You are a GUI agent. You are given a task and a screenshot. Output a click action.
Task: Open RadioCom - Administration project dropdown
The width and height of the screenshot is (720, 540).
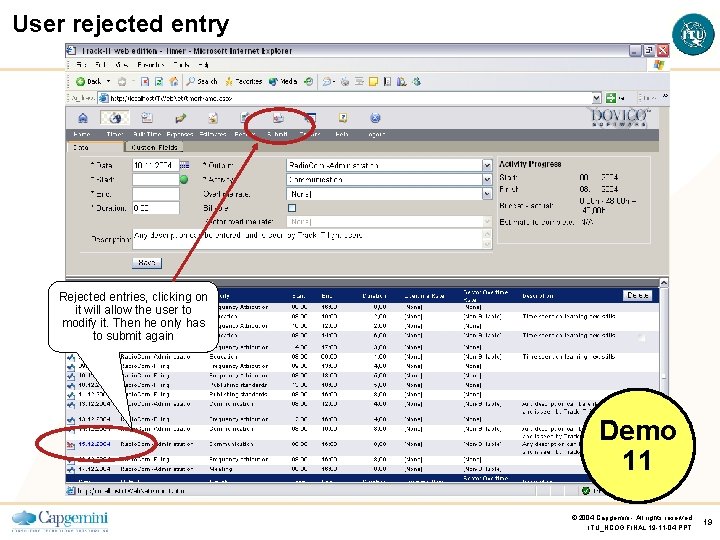tap(487, 165)
